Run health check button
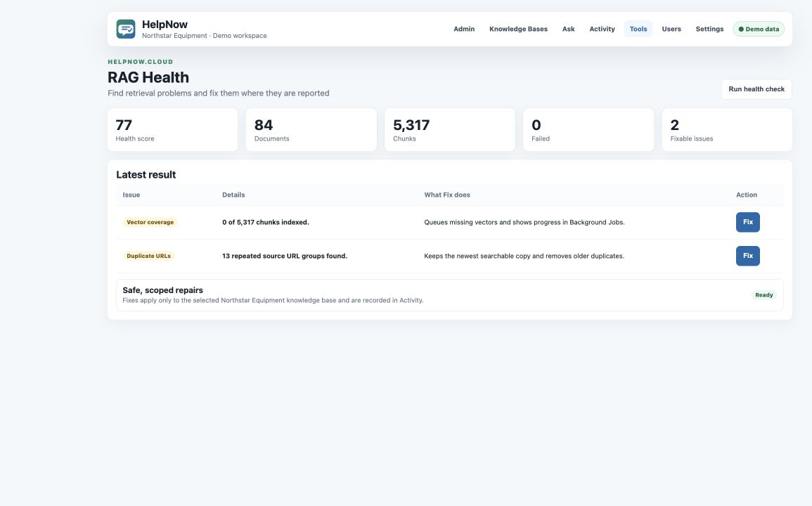The width and height of the screenshot is (812, 506). (756, 89)
